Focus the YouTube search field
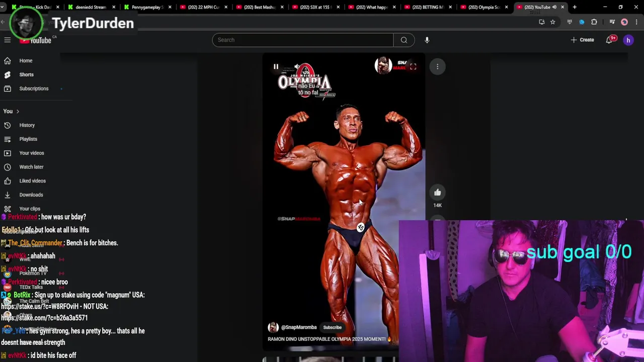This screenshot has height=362, width=644. coord(302,40)
